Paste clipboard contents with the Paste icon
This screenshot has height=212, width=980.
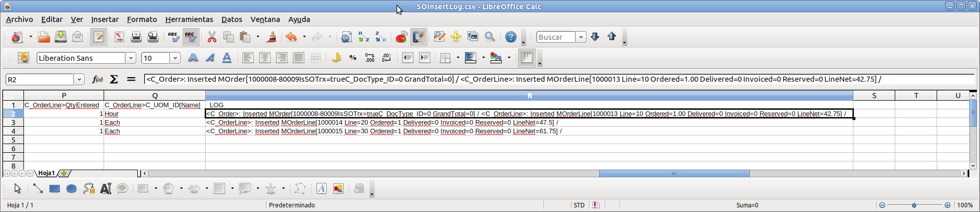(246, 37)
